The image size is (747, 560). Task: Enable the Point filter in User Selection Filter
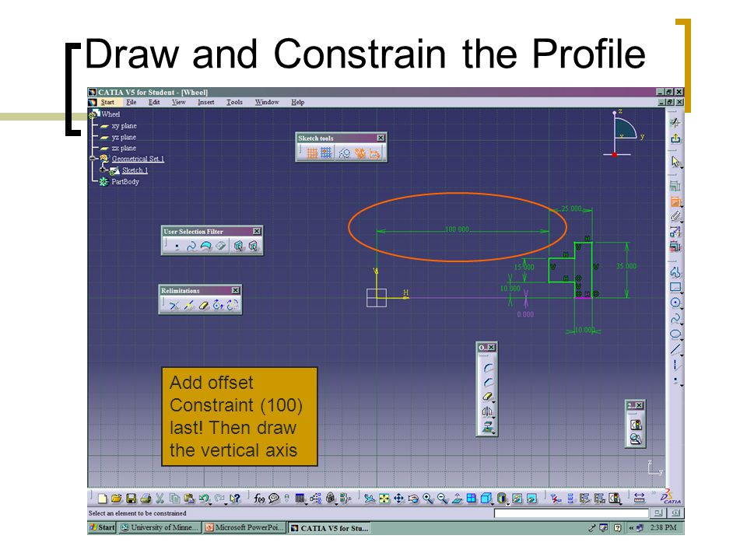point(177,247)
